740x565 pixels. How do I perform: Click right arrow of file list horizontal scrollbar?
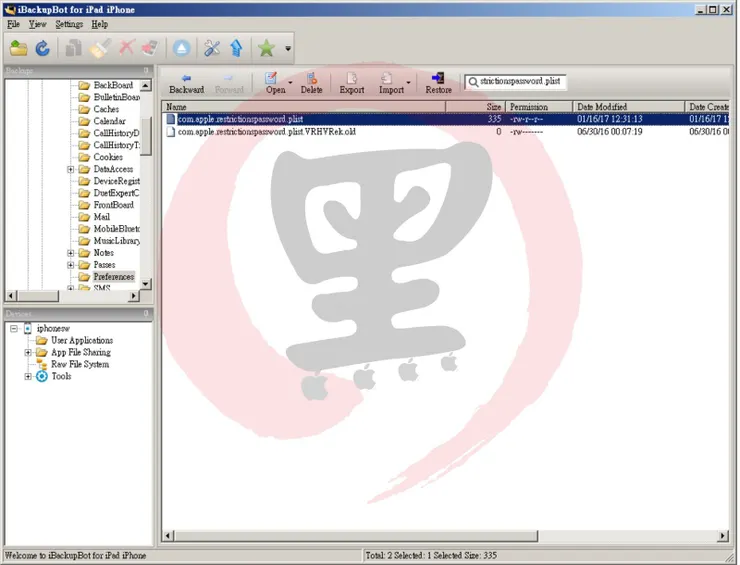click(723, 536)
